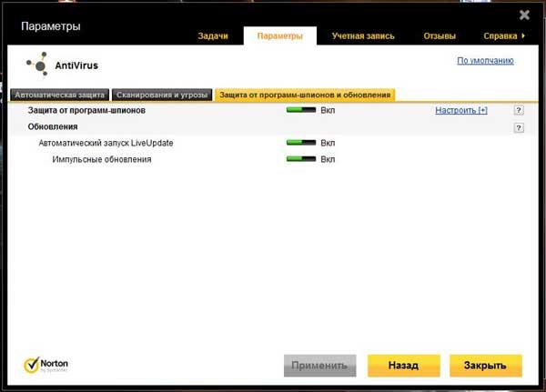Click the AntiVirus heading text
The image size is (546, 392).
[76, 65]
